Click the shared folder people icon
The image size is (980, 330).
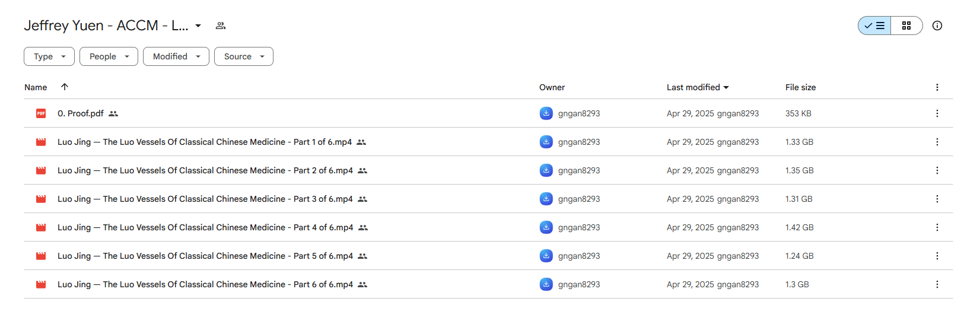pos(221,26)
